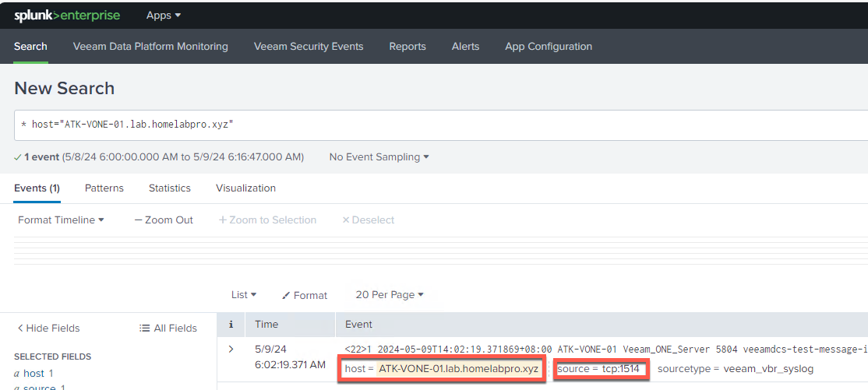Viewport: 868px width, 390px height.
Task: Switch to the Statistics tab
Action: pyautogui.click(x=170, y=188)
